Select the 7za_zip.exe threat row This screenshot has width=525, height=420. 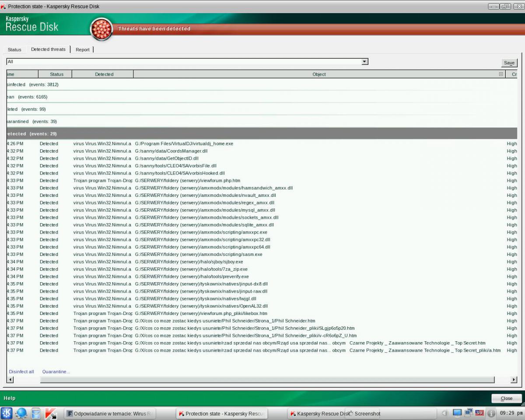click(x=262, y=269)
